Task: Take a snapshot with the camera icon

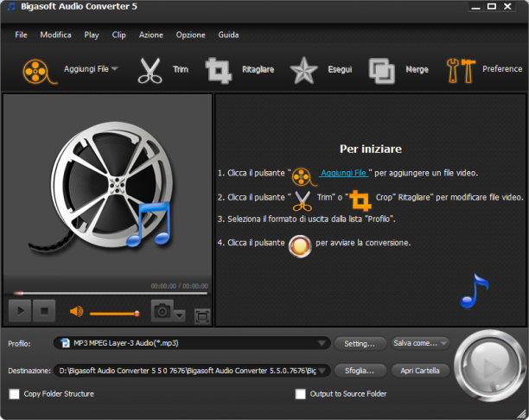Action: [x=163, y=310]
